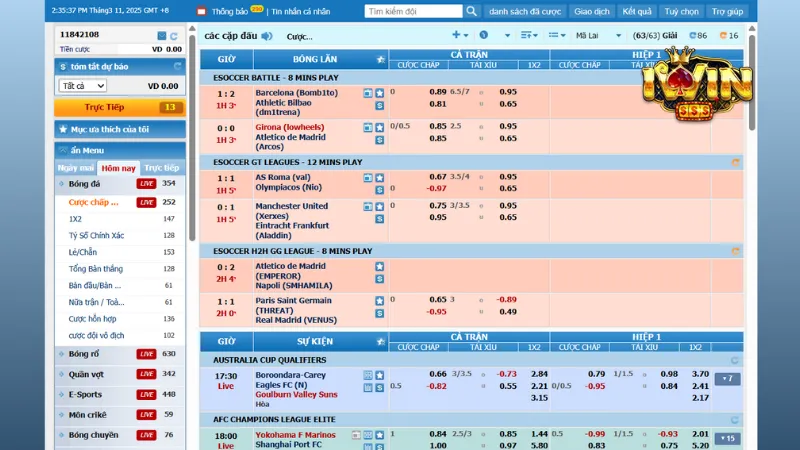Open the Tất cả dropdown in forecast summary
Viewport: 800px width, 450px height.
tap(82, 86)
